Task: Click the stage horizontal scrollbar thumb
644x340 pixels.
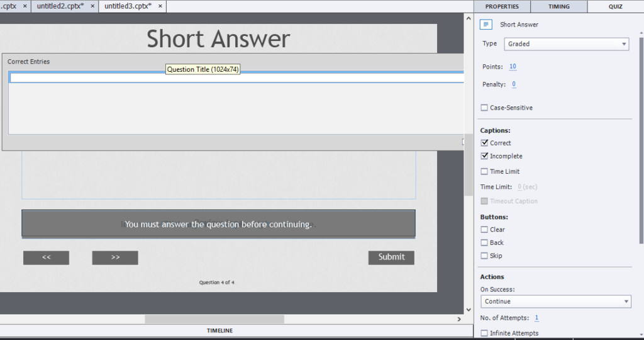Action: (x=214, y=319)
